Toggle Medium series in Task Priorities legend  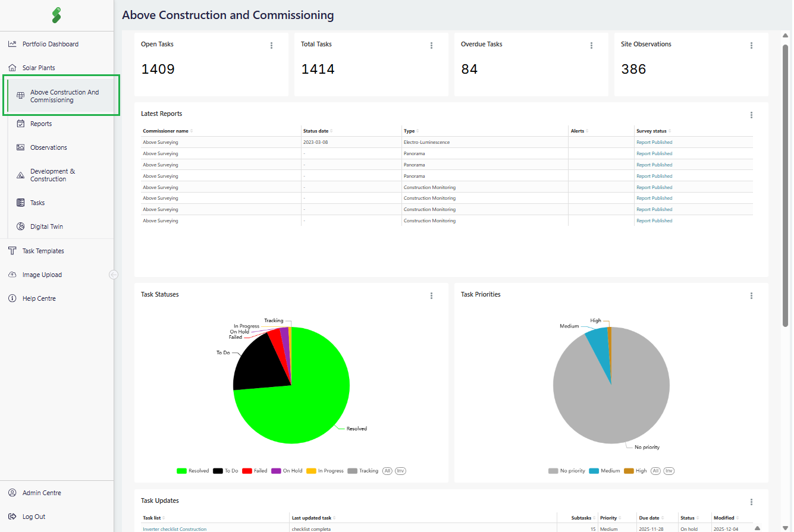click(604, 471)
